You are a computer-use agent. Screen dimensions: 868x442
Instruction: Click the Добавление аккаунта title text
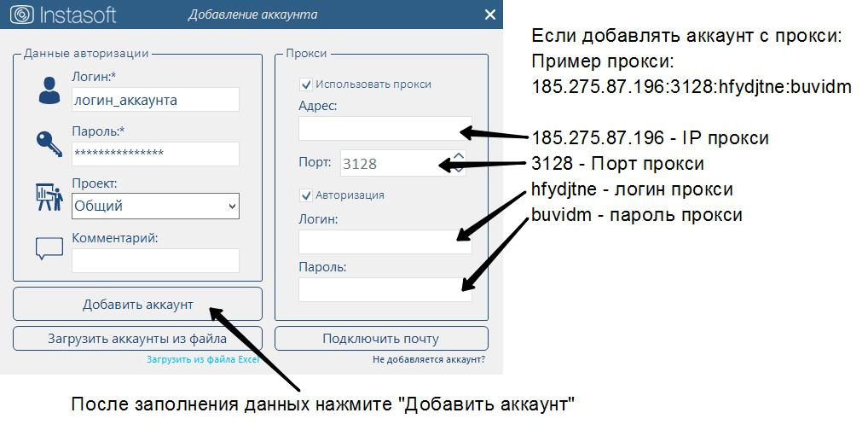tap(252, 15)
